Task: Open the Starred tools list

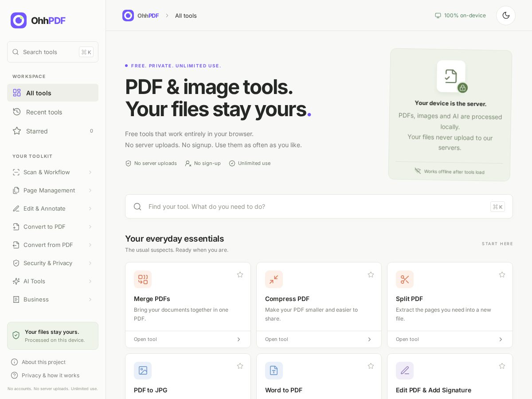Action: tap(53, 131)
